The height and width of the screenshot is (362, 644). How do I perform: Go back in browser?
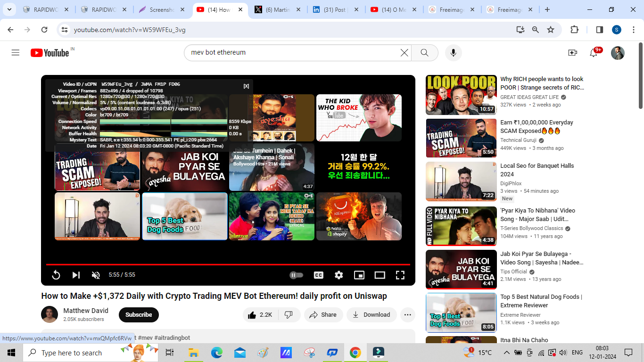point(10,30)
